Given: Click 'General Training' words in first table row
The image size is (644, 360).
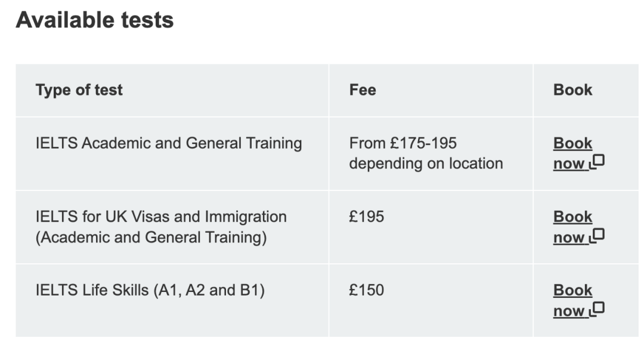Looking at the screenshot, I should coord(244,144).
